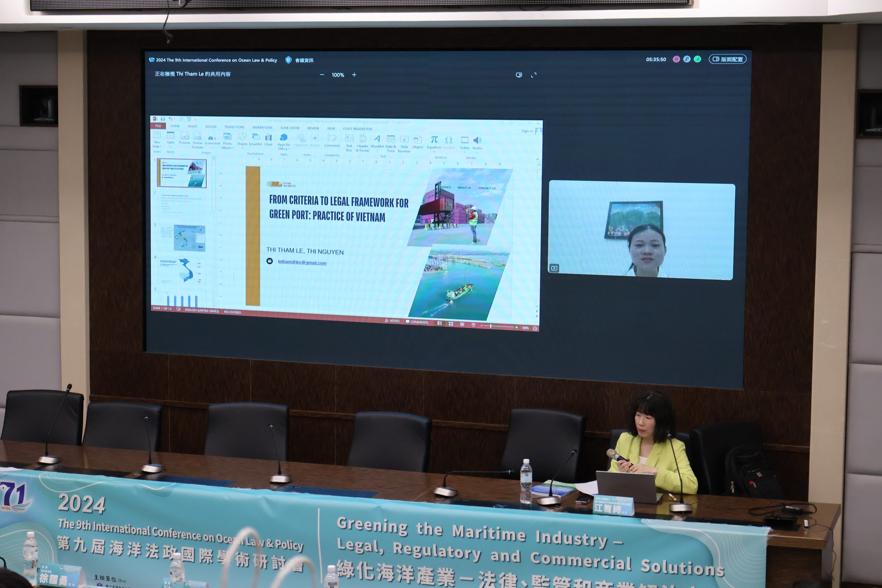
Task: Switch to the TRANSITIONS tab
Action: point(234,127)
